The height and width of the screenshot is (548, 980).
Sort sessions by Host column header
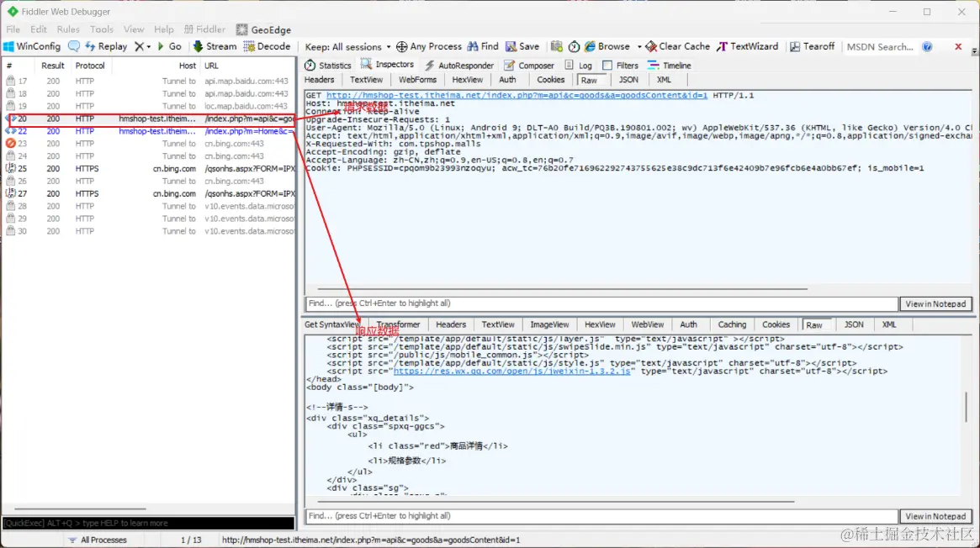[187, 66]
